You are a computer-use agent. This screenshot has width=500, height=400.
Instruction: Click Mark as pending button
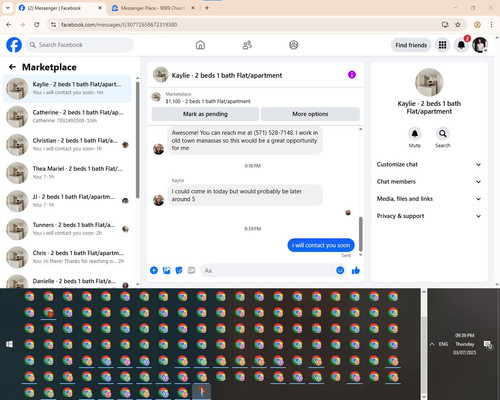pos(205,114)
